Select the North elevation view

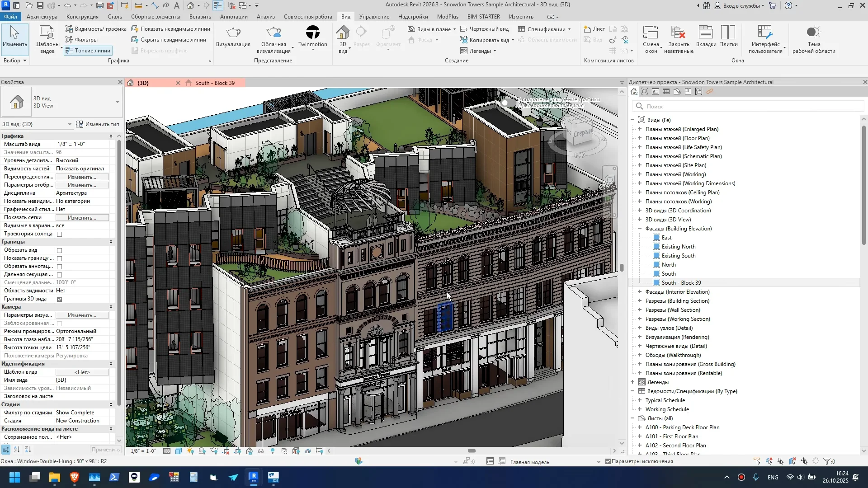(669, 265)
